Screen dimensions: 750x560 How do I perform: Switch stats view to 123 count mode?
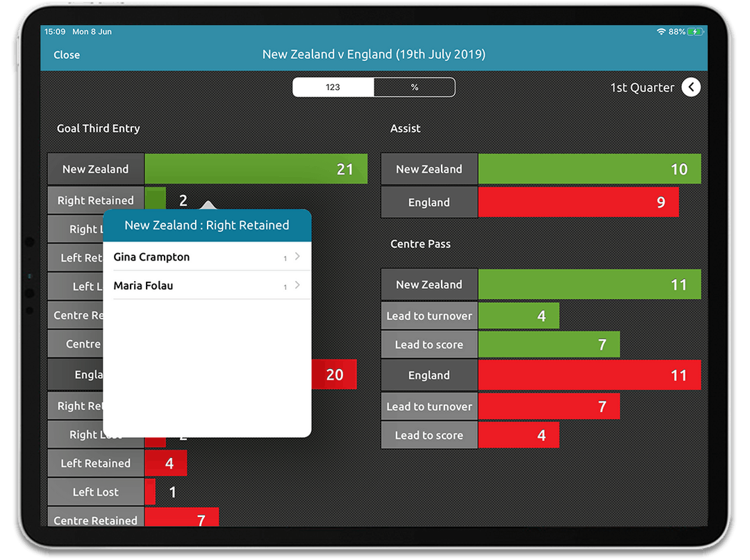(x=333, y=87)
